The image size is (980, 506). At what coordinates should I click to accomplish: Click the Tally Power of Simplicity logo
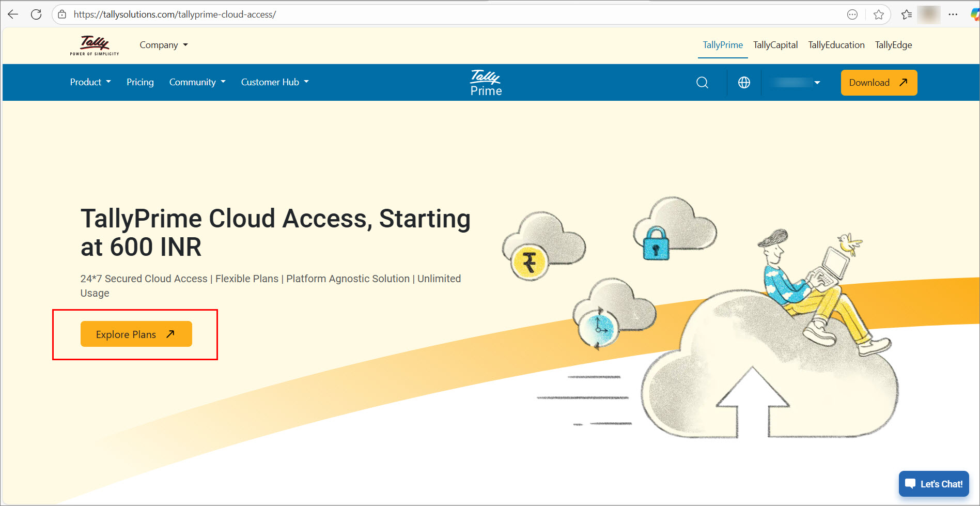point(95,45)
